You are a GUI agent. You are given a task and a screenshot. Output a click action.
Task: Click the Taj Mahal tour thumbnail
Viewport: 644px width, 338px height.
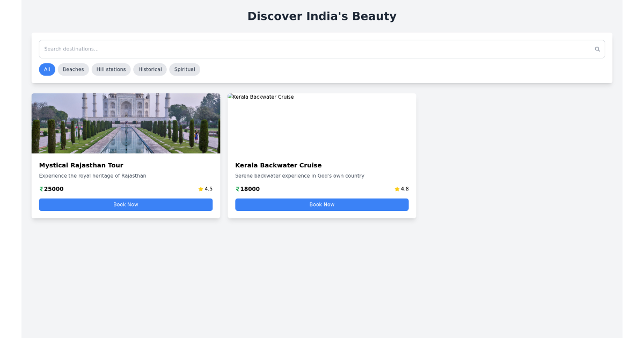[126, 123]
